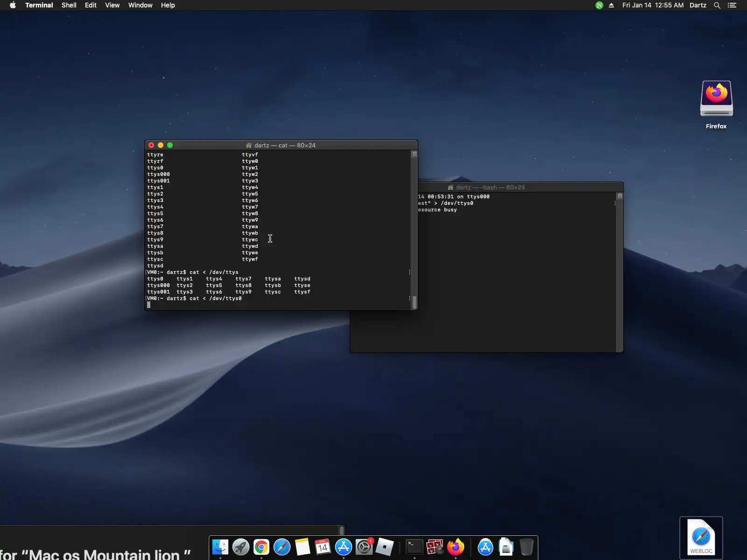Open Google Chrome from the Dock
This screenshot has width=747, height=560.
[x=261, y=547]
